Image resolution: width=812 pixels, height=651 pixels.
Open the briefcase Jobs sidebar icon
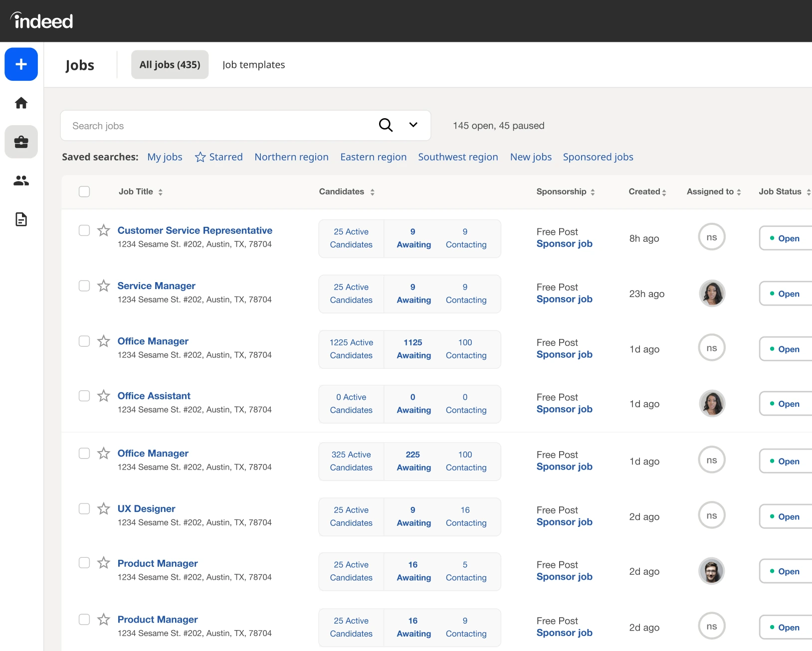point(21,142)
